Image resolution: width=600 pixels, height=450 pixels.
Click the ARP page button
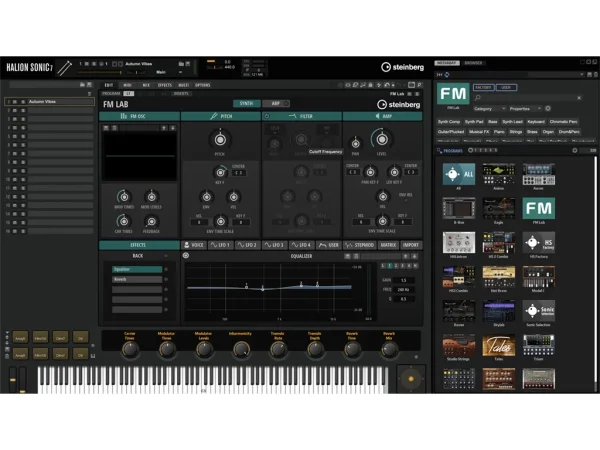[x=275, y=103]
